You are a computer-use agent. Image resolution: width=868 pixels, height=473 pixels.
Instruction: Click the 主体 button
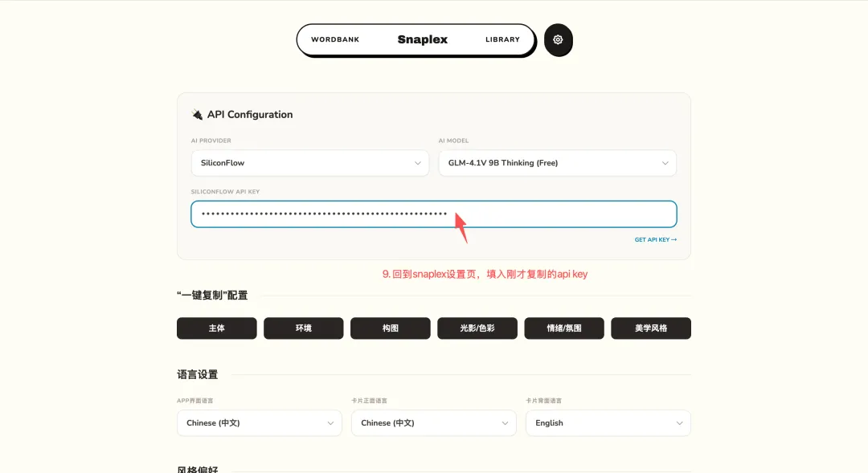(216, 328)
